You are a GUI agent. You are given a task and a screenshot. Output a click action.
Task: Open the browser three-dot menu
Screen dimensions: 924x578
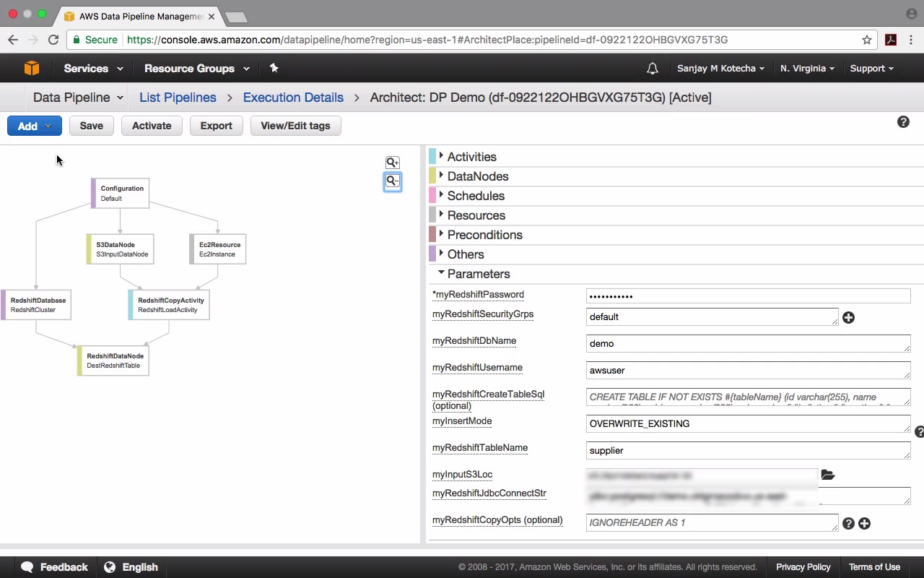coord(912,40)
